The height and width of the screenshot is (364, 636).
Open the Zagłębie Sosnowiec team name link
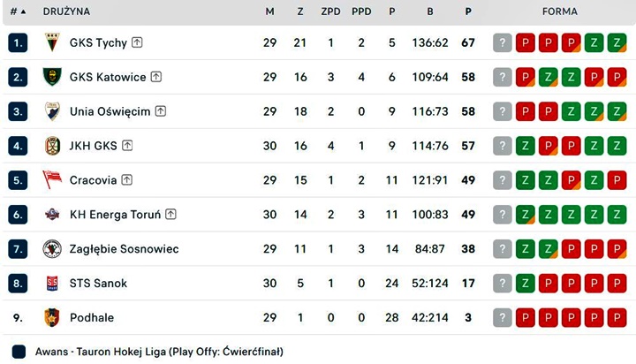pos(124,249)
